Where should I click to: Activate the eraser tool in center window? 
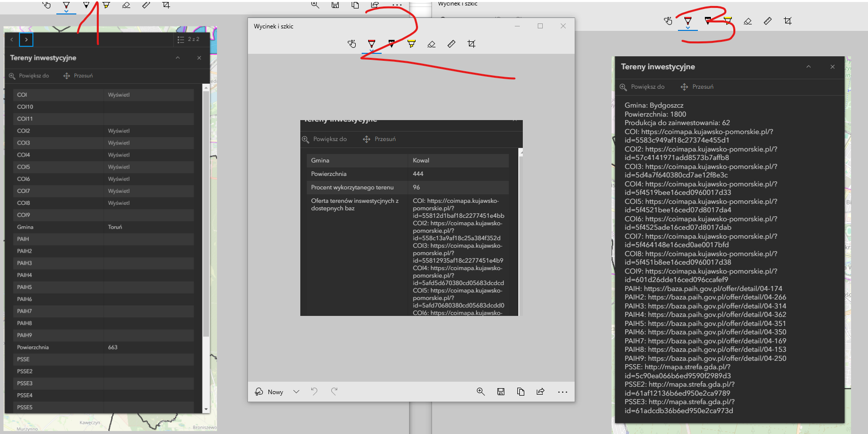432,44
